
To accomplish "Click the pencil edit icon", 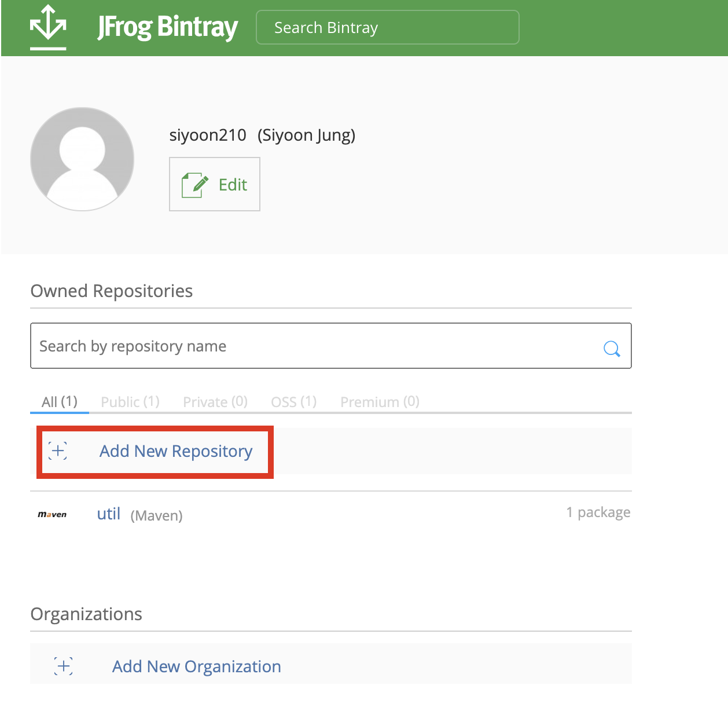I will 195,185.
